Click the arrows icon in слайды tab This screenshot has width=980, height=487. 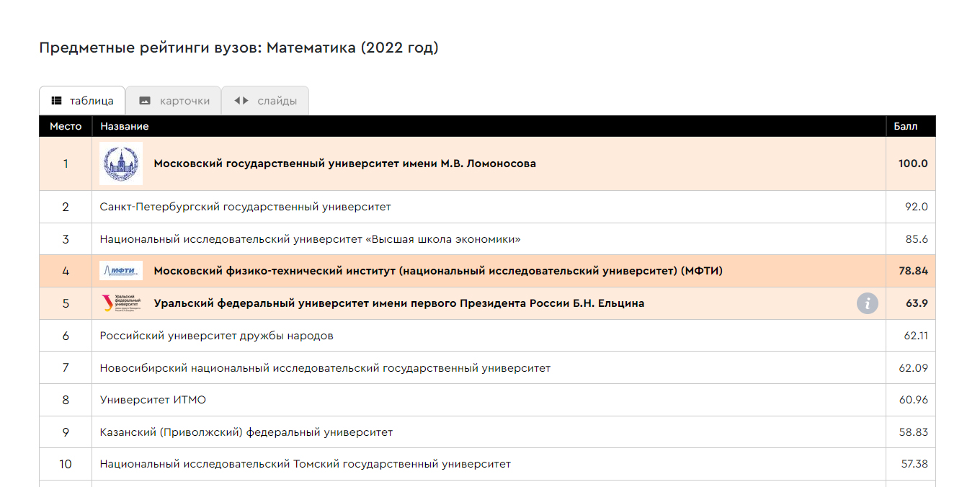[x=241, y=101]
